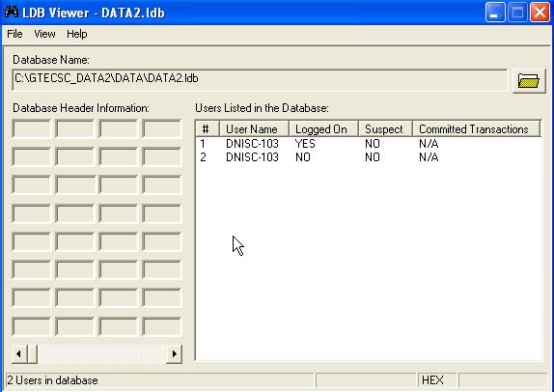Sort by User Name column header
The image size is (554, 392).
tap(254, 129)
